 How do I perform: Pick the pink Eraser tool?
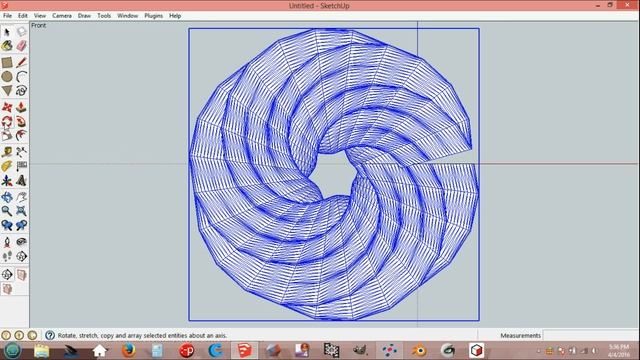coord(22,46)
